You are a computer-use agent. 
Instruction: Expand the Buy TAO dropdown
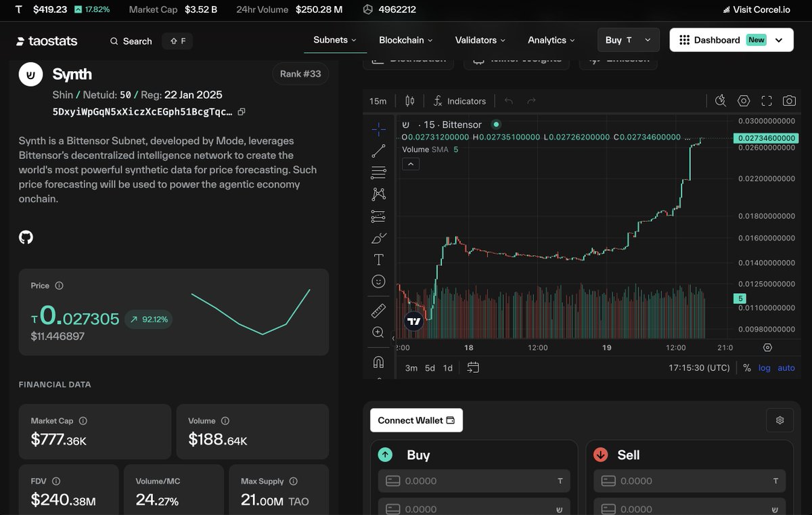[629, 40]
